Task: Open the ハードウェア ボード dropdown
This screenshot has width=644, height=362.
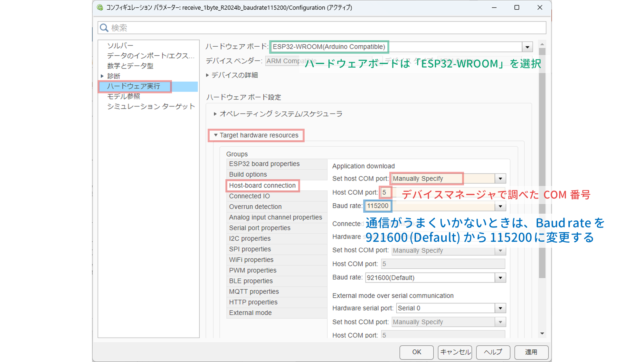Action: (x=527, y=47)
